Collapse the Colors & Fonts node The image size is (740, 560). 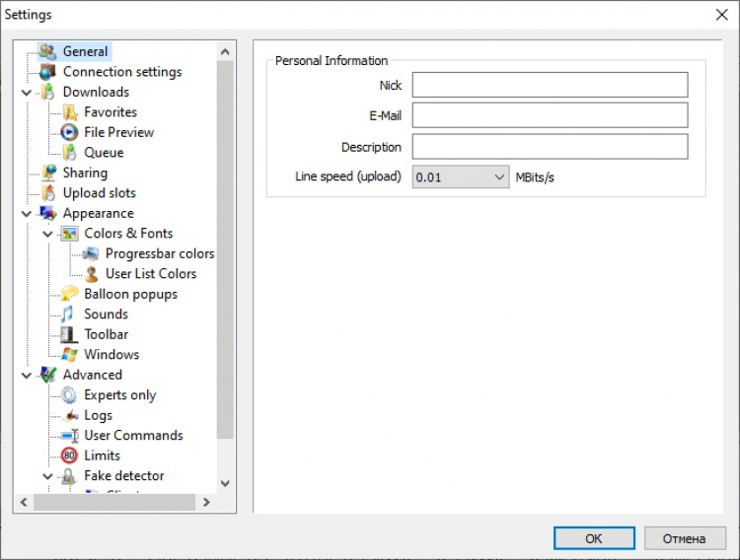(47, 234)
